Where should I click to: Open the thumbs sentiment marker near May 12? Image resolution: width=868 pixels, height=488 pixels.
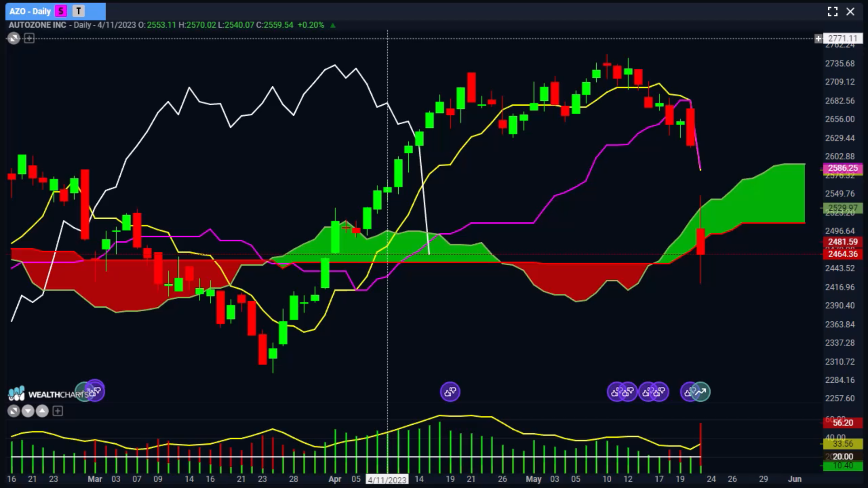click(x=628, y=392)
